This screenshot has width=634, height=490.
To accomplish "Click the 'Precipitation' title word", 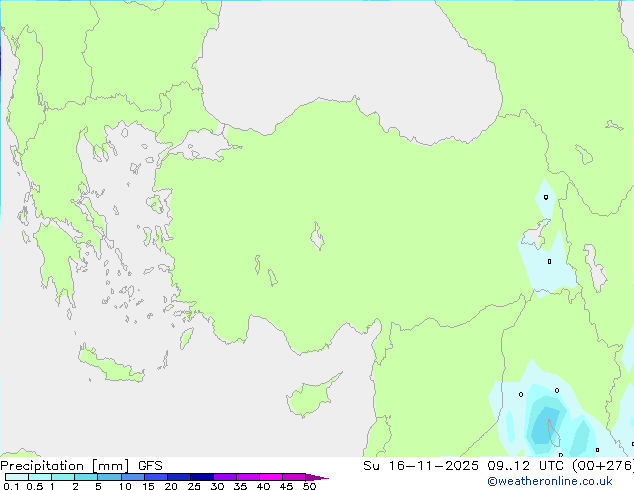I will tap(42, 466).
